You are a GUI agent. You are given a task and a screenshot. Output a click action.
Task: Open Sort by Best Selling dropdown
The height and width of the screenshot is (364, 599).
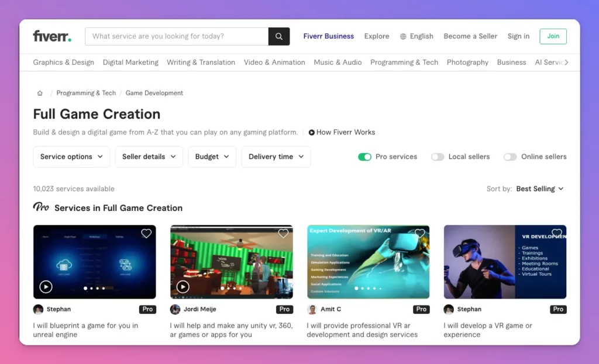pos(540,189)
